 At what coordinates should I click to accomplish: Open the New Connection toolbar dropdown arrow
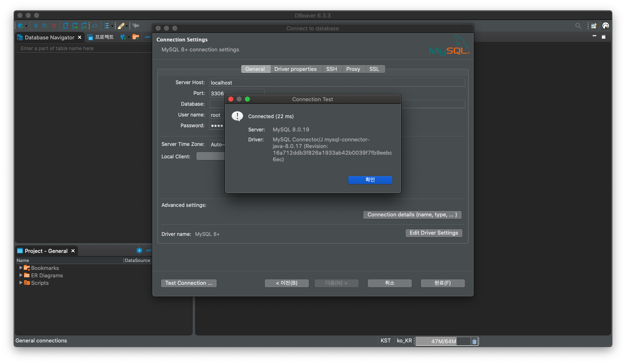point(26,26)
